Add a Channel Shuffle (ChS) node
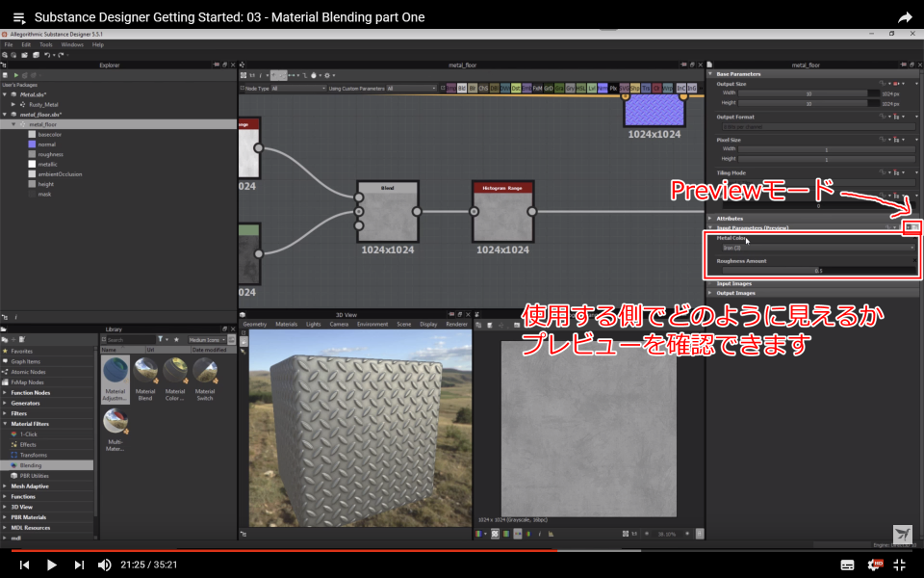The width and height of the screenshot is (924, 578). coord(483,89)
